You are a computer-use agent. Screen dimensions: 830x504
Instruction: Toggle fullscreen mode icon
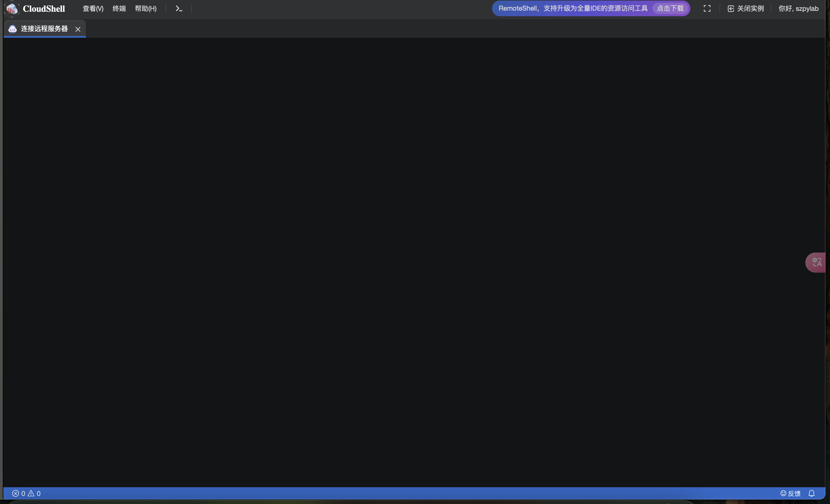click(x=707, y=9)
